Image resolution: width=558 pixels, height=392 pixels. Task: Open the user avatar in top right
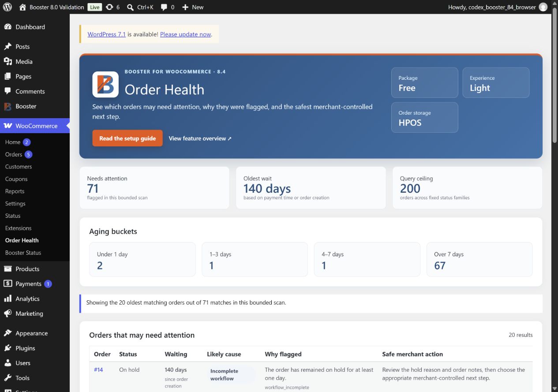[543, 7]
